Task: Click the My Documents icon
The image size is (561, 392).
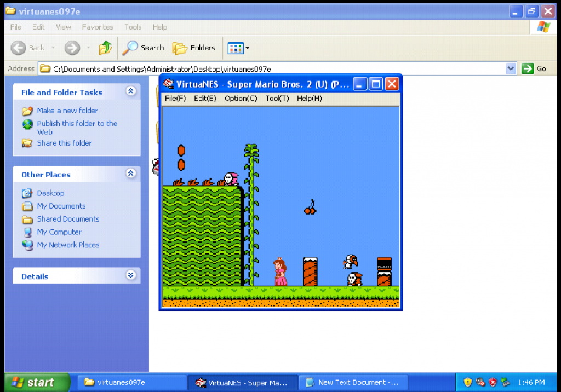Action: (27, 206)
